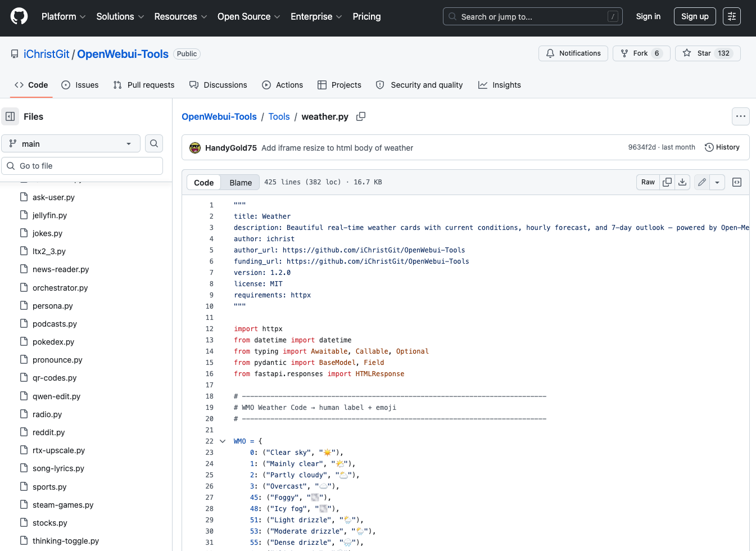The height and width of the screenshot is (551, 756).
Task: Open the Issues tab
Action: [x=80, y=85]
